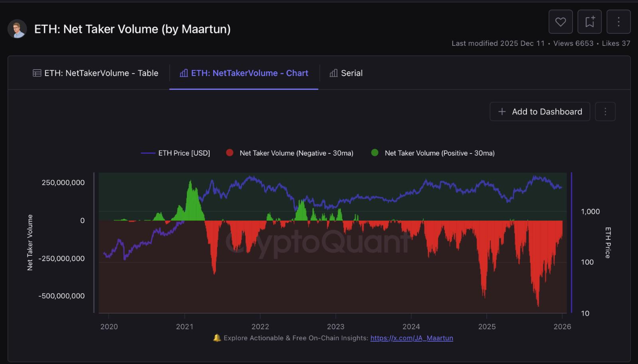This screenshot has width=638, height=364.
Task: Switch to ETH: NetTakerVolume - Table tab
Action: [96, 73]
